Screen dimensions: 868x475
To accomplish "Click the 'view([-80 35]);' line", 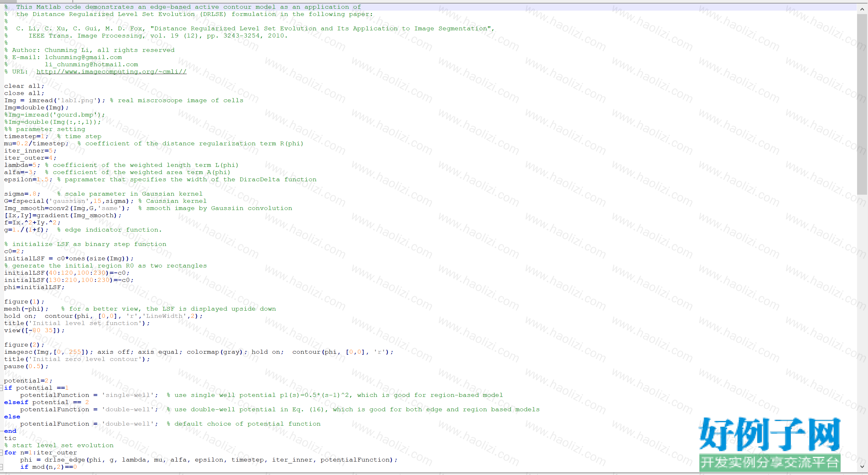I will point(34,331).
